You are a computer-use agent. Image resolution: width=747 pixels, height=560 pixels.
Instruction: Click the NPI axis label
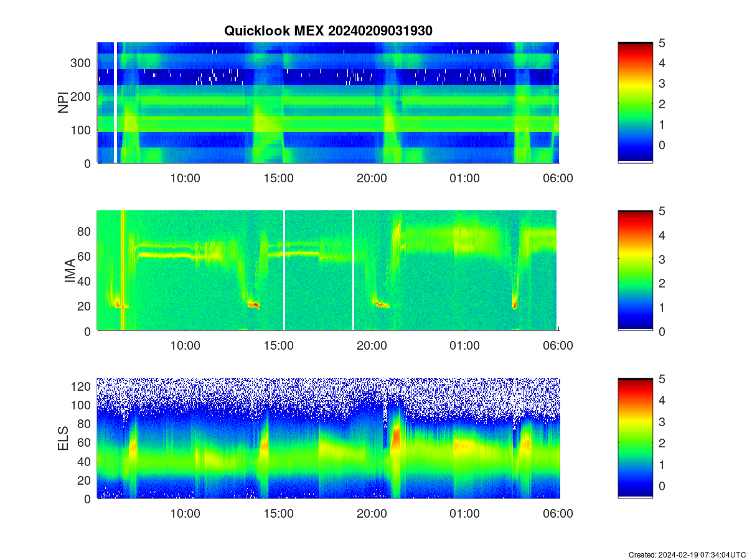63,103
